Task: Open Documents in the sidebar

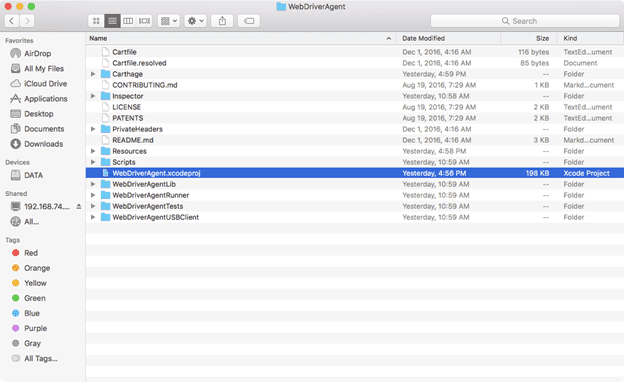Action: click(x=44, y=129)
